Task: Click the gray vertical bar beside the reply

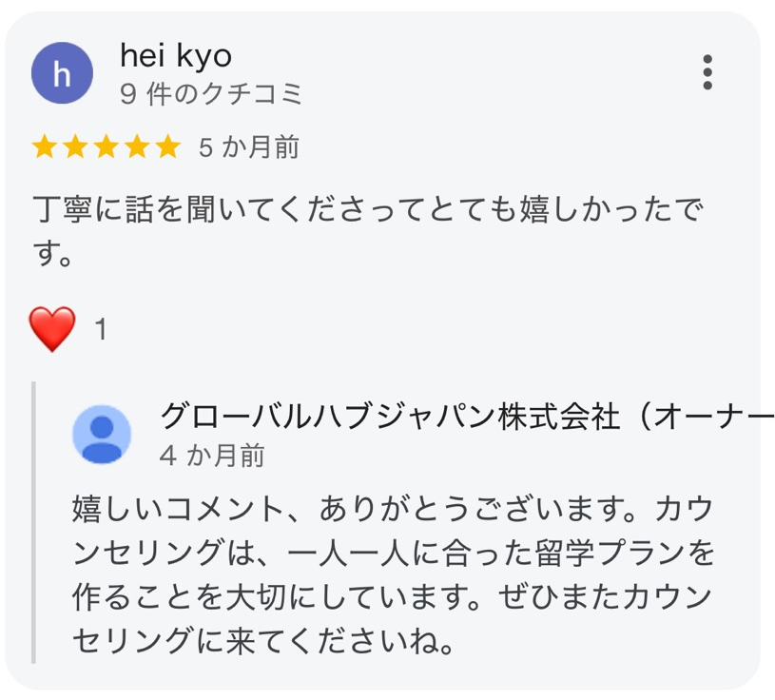Action: (x=33, y=522)
